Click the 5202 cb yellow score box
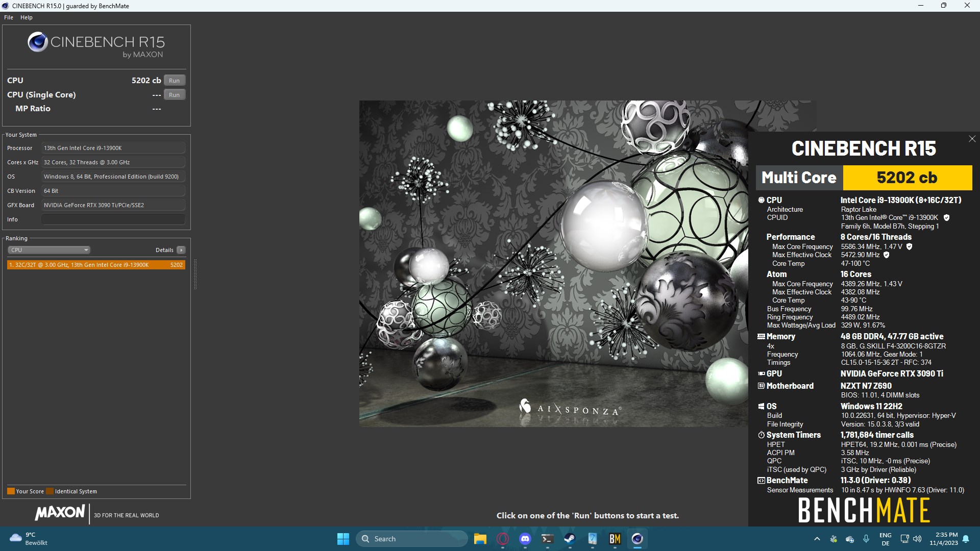 [x=907, y=178]
